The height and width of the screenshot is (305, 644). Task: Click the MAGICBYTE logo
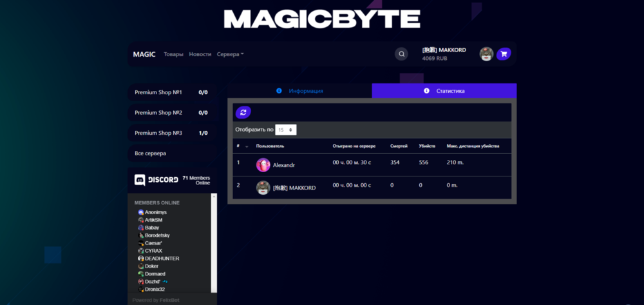tap(322, 19)
